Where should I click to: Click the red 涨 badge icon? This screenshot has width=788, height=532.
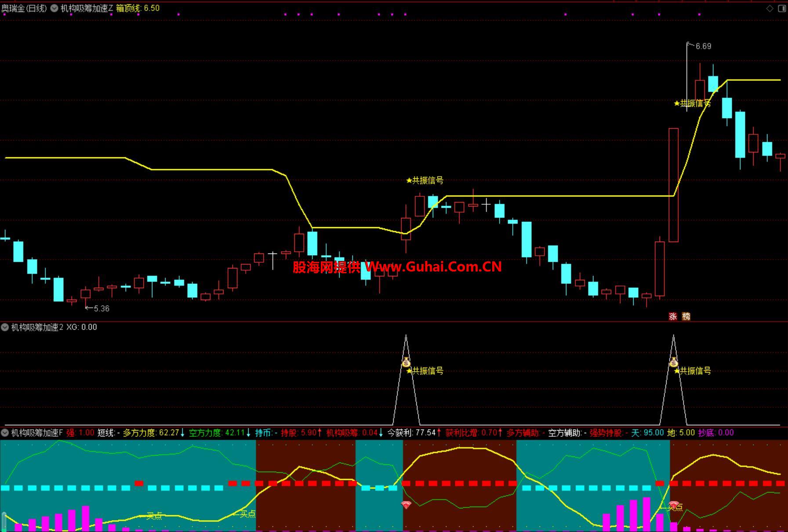pyautogui.click(x=673, y=316)
